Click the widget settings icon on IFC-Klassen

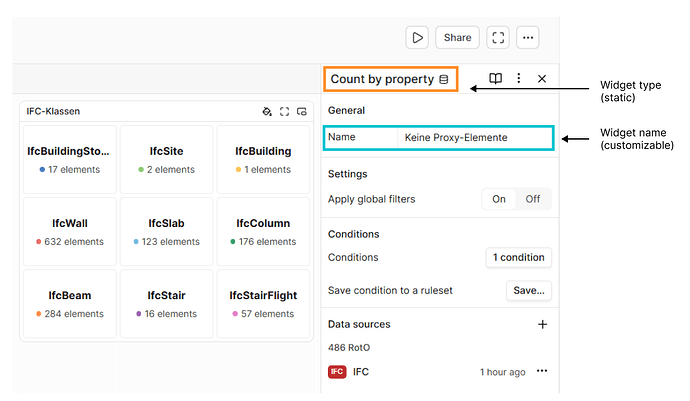(301, 111)
